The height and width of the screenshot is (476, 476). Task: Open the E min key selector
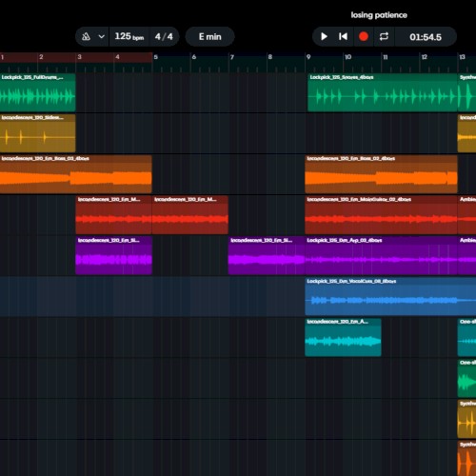click(209, 37)
